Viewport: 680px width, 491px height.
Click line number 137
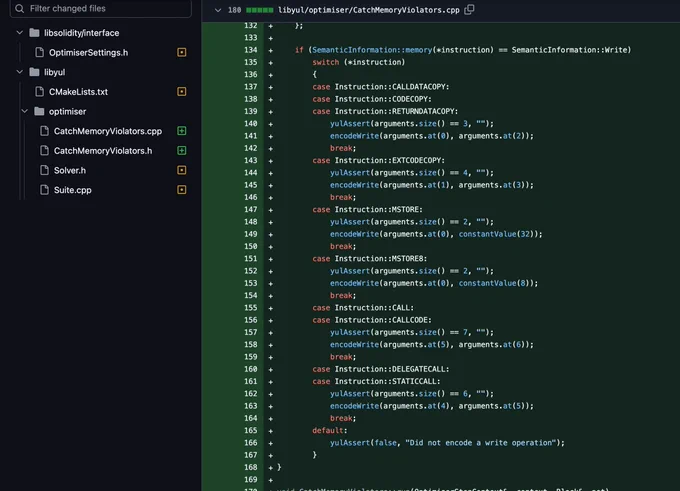pyautogui.click(x=251, y=87)
